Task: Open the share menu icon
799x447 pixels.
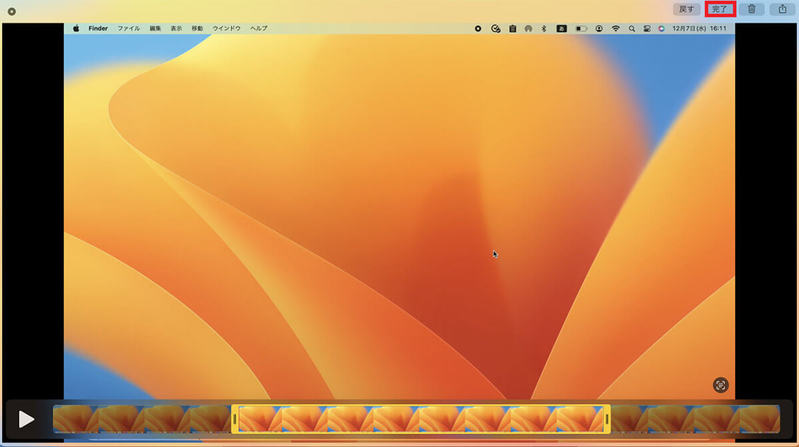Action: [x=783, y=9]
